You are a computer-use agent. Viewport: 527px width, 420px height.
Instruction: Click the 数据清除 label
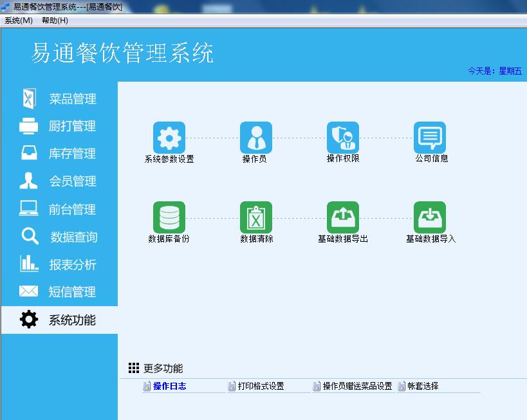click(257, 239)
